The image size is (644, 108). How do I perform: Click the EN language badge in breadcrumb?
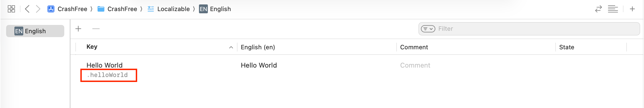click(203, 9)
